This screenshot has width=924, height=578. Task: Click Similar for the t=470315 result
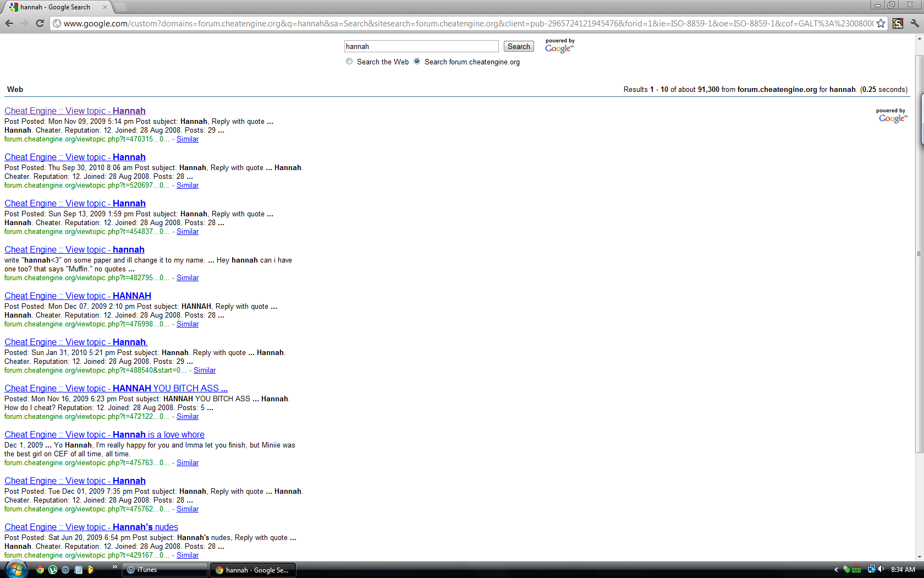pyautogui.click(x=188, y=139)
